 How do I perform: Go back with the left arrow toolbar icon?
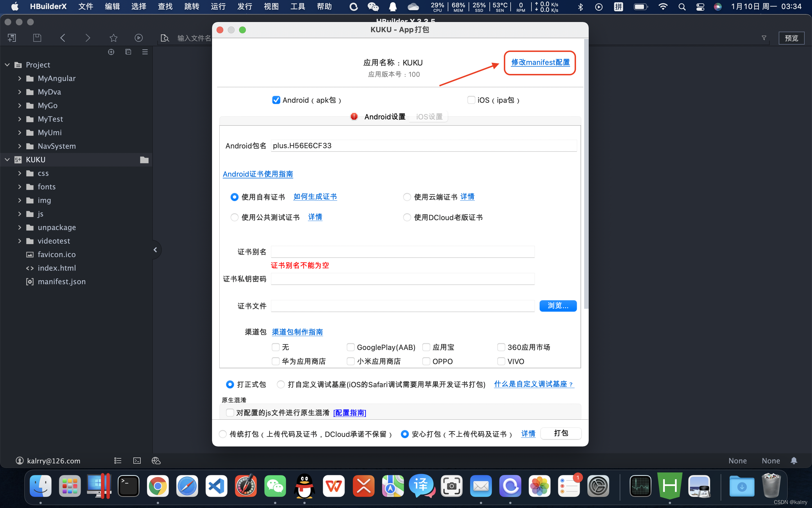pyautogui.click(x=63, y=38)
